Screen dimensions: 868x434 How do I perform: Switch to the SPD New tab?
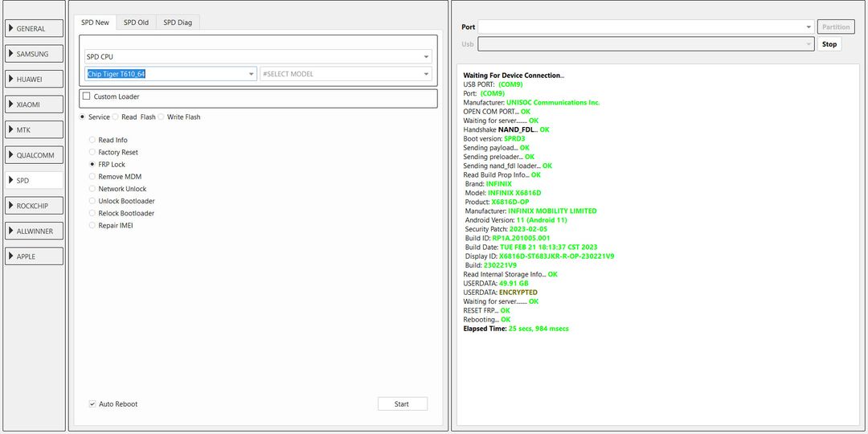[95, 23]
